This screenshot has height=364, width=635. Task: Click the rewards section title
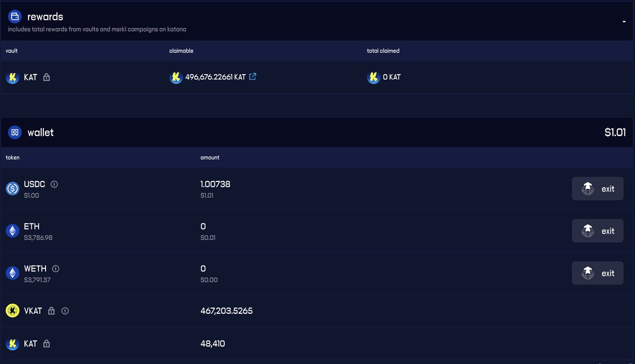tap(45, 17)
